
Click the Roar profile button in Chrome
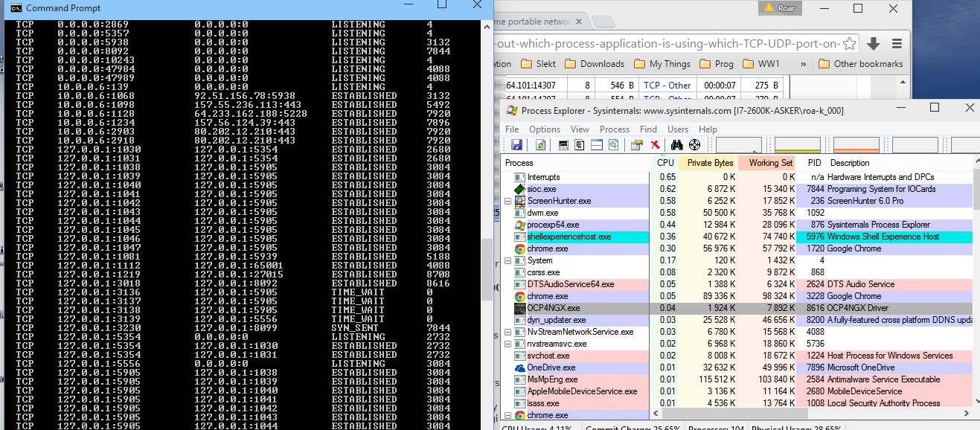coord(779,8)
